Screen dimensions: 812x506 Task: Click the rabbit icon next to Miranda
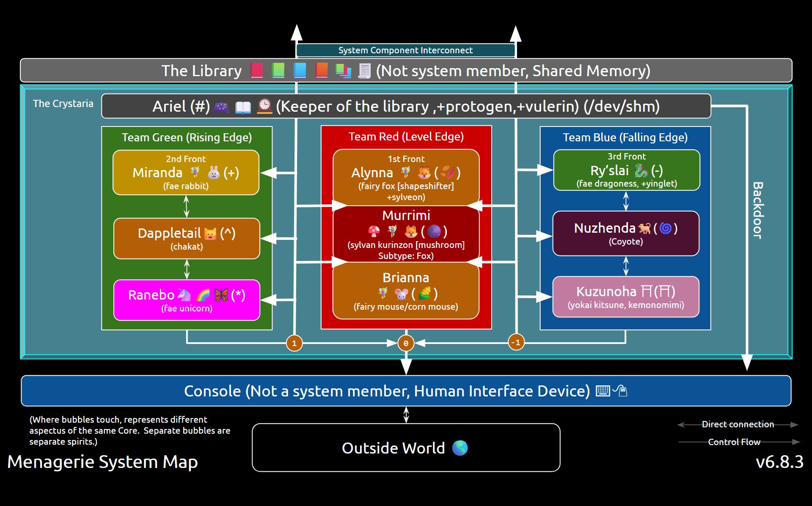(214, 173)
